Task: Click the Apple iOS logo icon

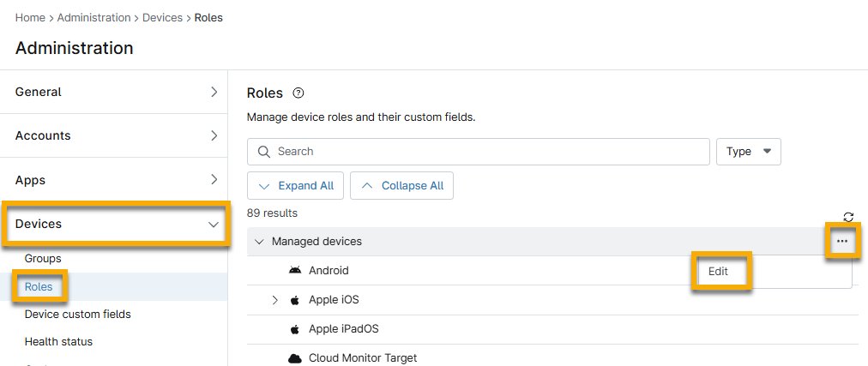Action: [295, 300]
